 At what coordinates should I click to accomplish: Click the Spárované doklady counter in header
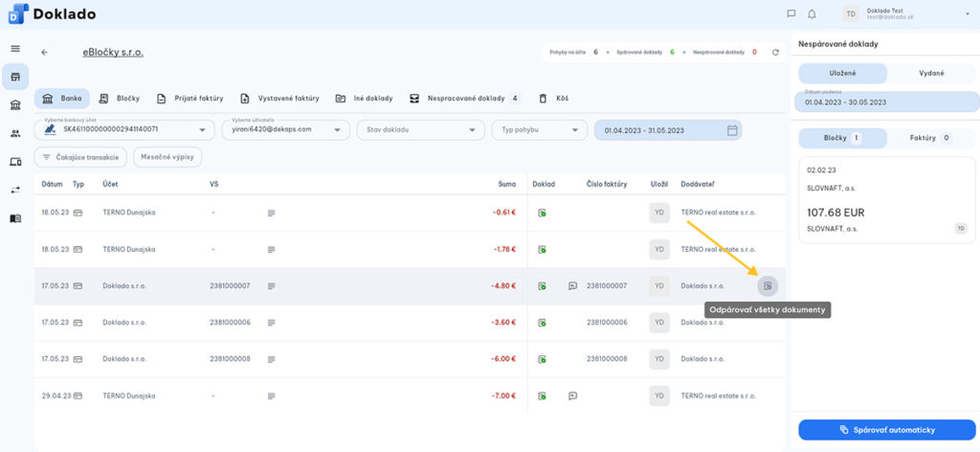(646, 53)
